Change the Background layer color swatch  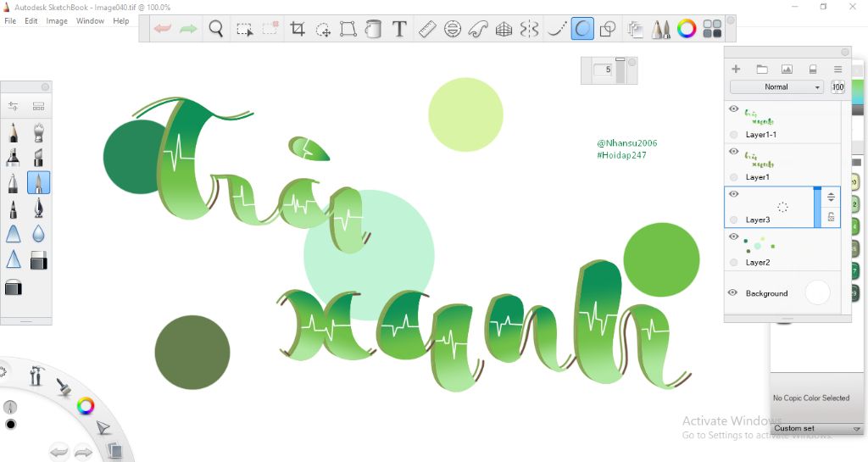tap(817, 292)
